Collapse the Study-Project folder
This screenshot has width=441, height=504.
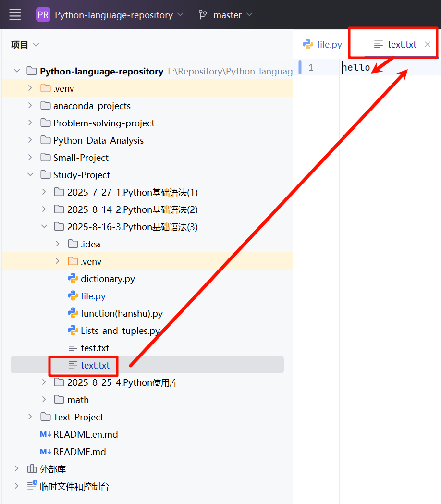click(x=30, y=174)
